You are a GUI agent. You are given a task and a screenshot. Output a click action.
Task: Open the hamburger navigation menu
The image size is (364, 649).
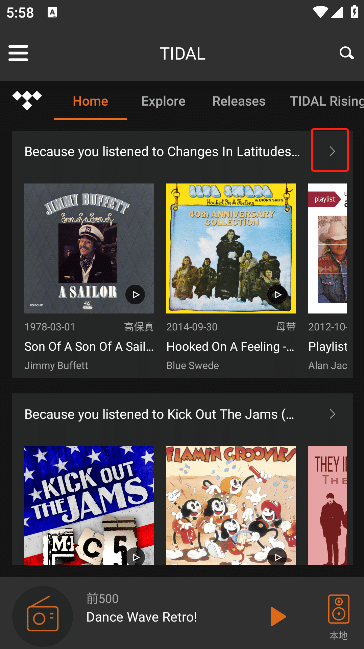point(18,53)
